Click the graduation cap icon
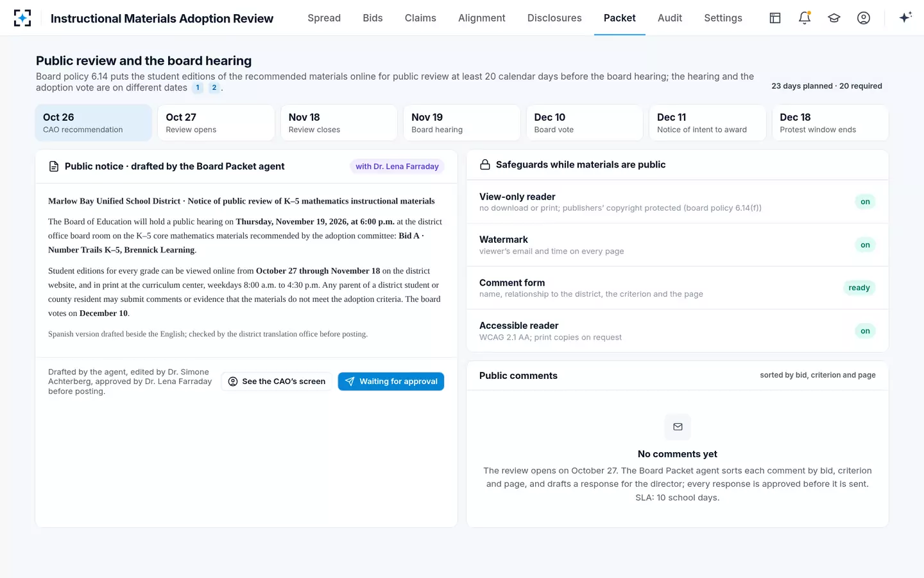This screenshot has height=578, width=924. pyautogui.click(x=834, y=18)
